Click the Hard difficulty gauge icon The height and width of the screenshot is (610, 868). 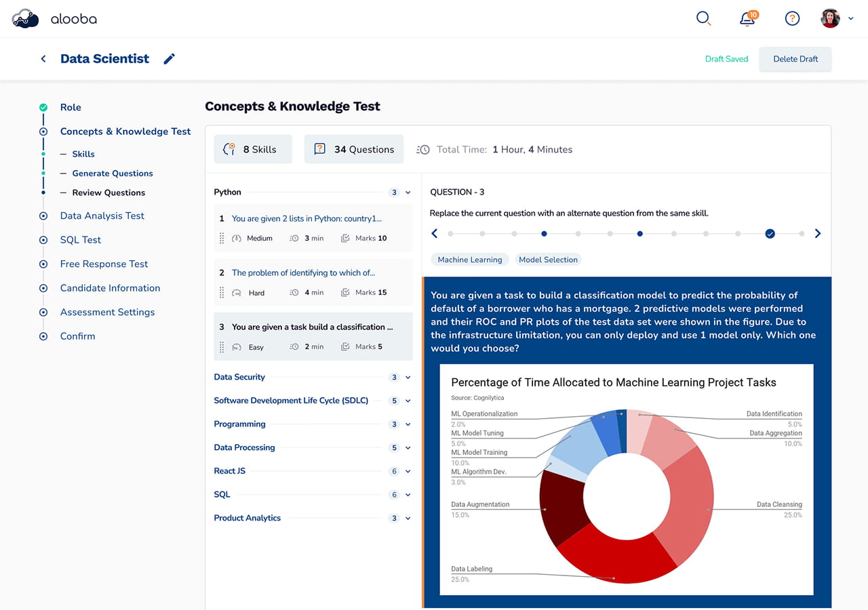(x=237, y=293)
